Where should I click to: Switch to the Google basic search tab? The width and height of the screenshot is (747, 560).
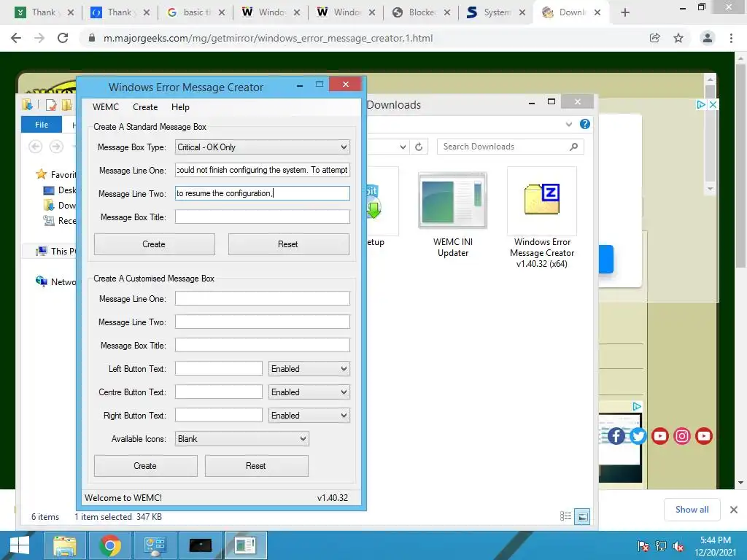point(196,12)
